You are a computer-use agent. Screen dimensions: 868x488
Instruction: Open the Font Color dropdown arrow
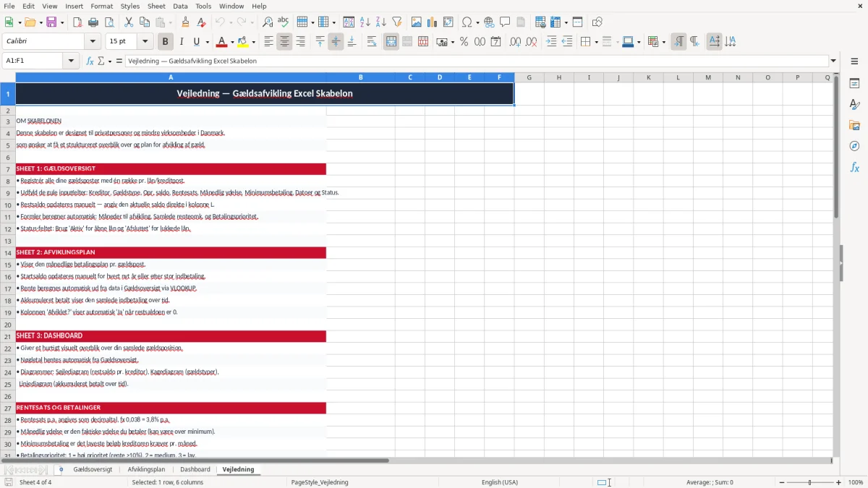pos(232,42)
